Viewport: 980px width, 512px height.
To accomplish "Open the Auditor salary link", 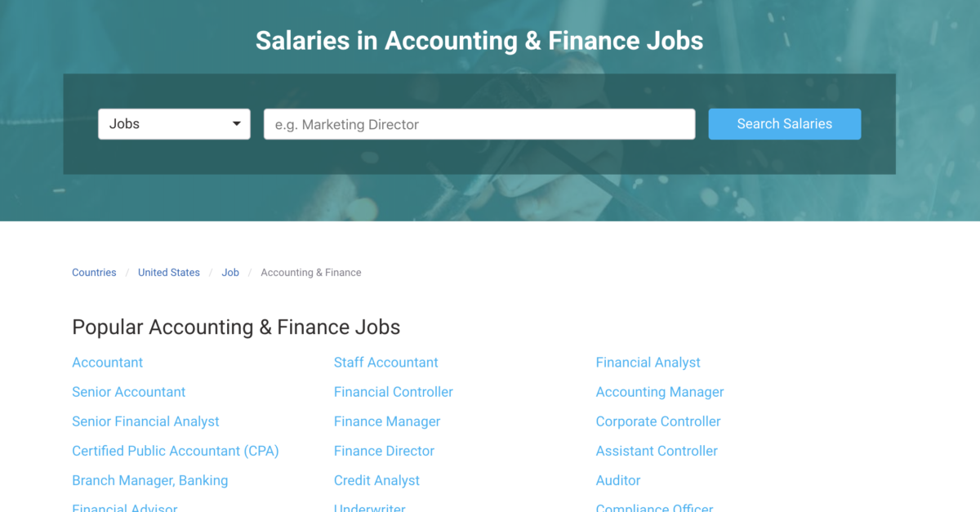I will [x=617, y=480].
